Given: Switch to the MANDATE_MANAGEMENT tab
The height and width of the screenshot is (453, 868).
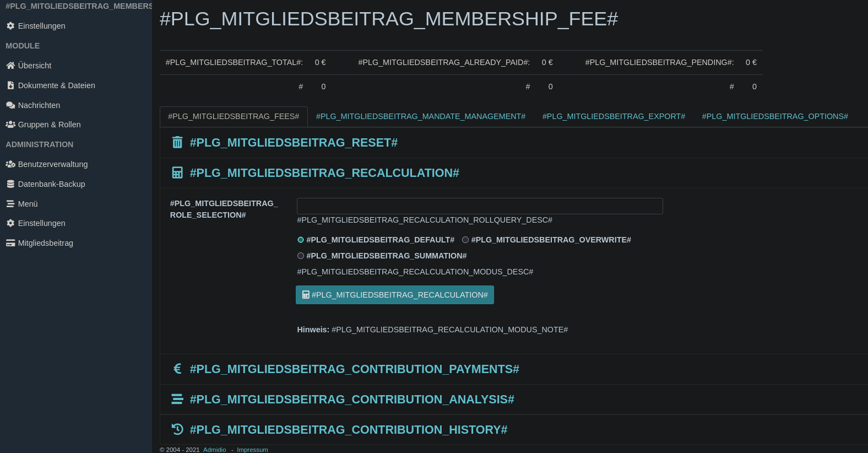Looking at the screenshot, I should (x=420, y=116).
